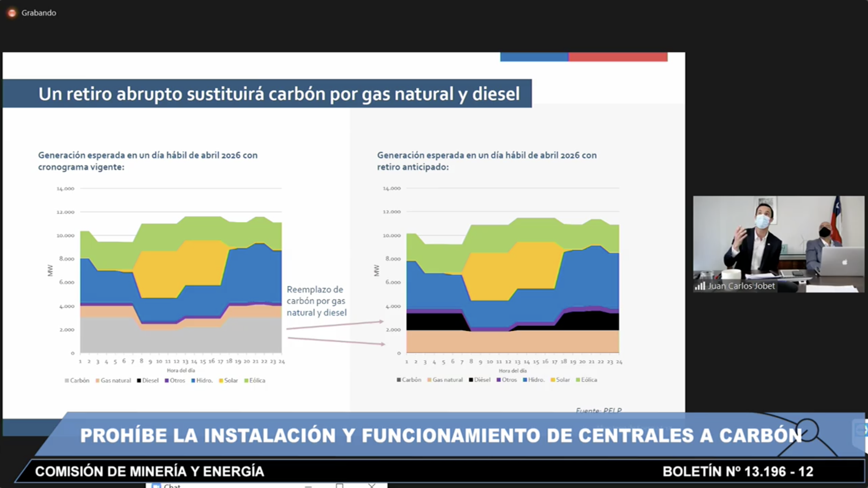Click the Grabando text label
Screen dimensions: 868x488
pos(39,13)
